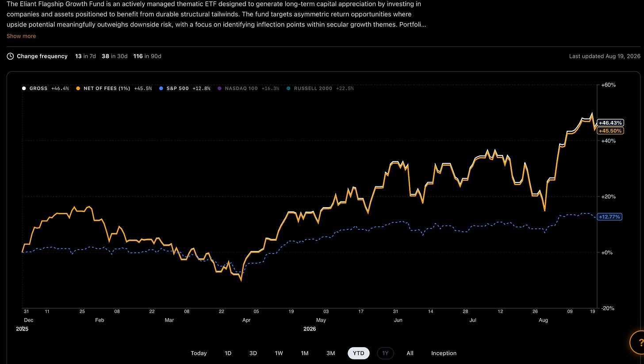
Task: Click the +40% y-axis label
Action: [x=608, y=141]
